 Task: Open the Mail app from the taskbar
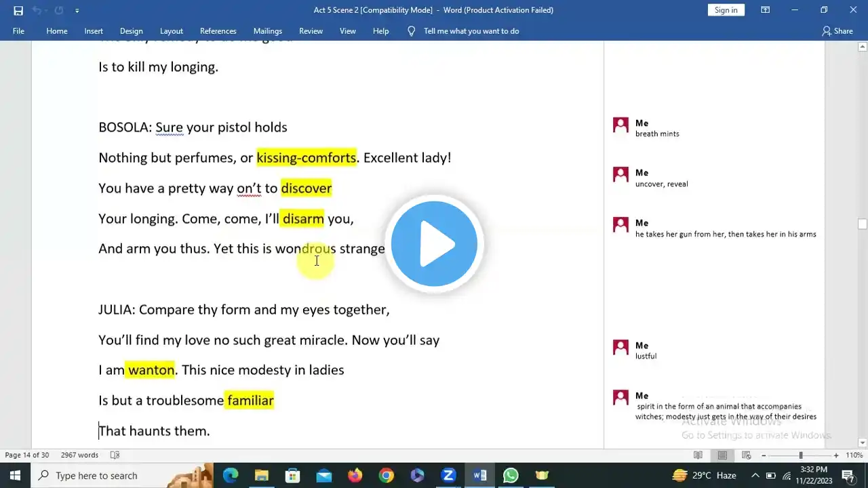[323, 475]
